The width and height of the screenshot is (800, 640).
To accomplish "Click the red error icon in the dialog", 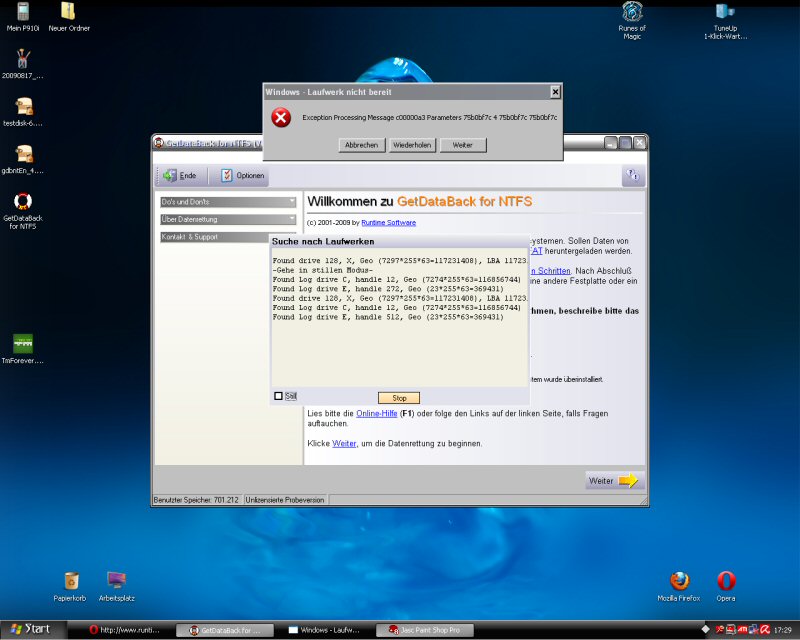I will tap(281, 117).
